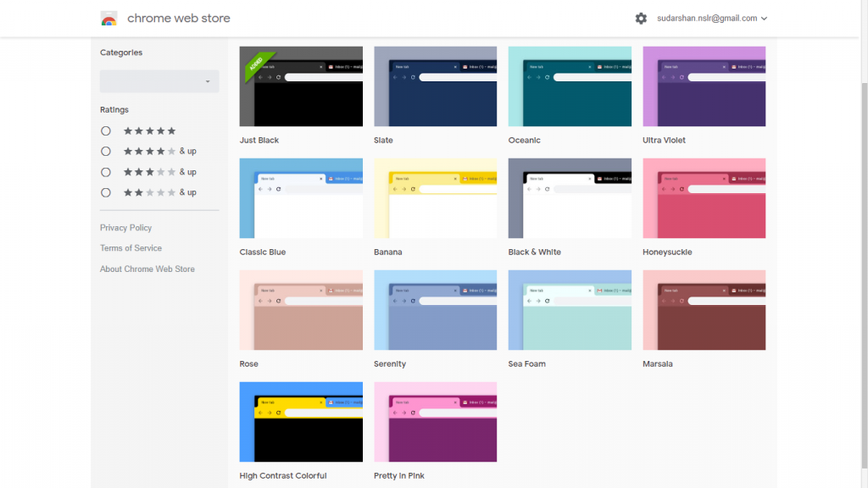Select the four stars & up rating
Viewport: 868px width, 488px height.
(106, 151)
